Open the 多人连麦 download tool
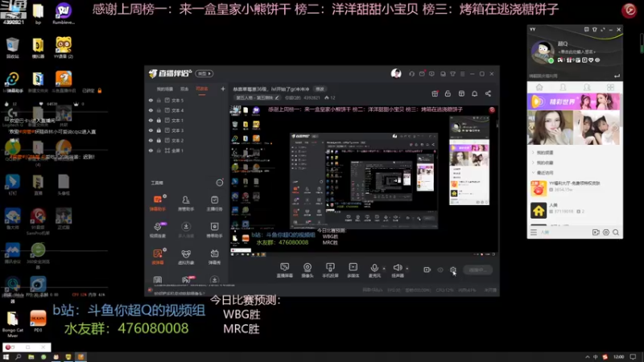 [x=186, y=230]
